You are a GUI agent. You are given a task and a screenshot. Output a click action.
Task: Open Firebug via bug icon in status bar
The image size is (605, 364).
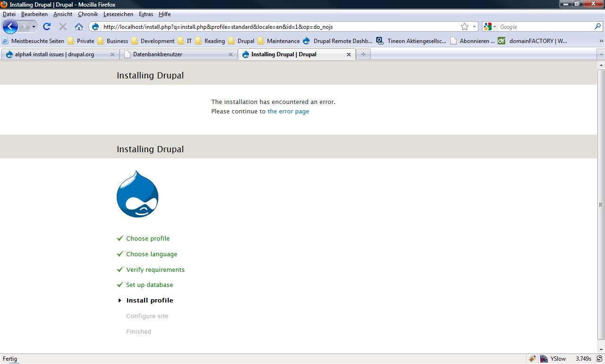coord(532,359)
